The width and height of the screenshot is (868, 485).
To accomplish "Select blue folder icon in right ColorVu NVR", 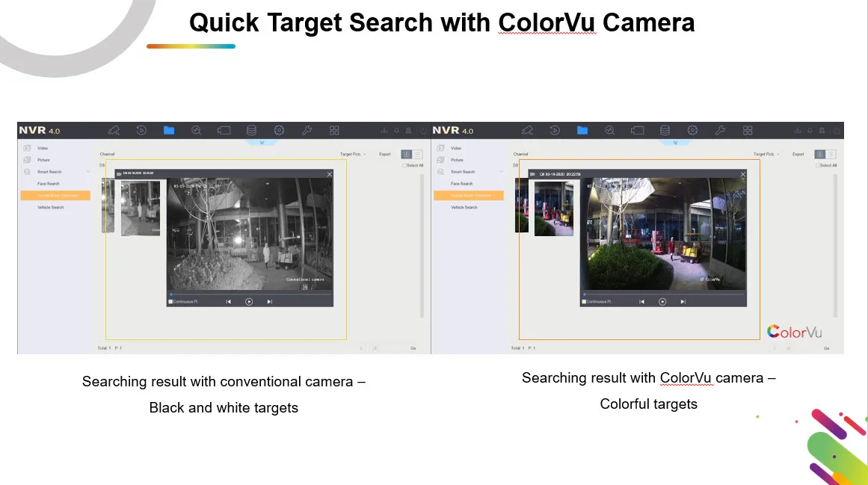I will (x=582, y=130).
